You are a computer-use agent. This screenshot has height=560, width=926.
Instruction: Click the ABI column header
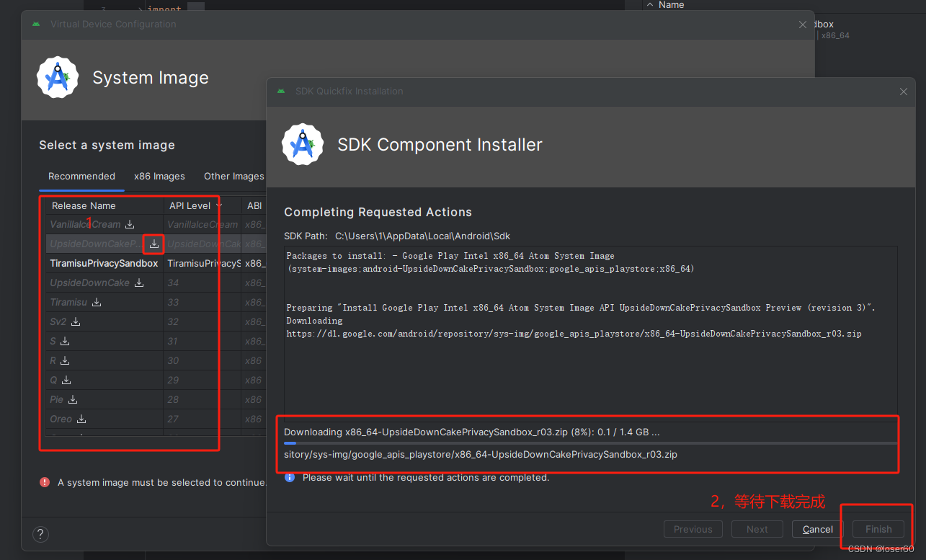[x=254, y=206]
